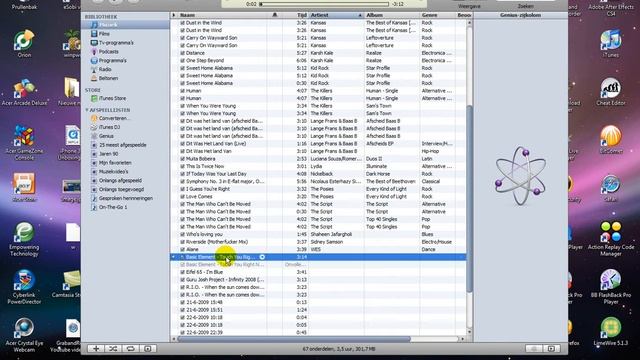Show artwork viewer button

(148, 349)
